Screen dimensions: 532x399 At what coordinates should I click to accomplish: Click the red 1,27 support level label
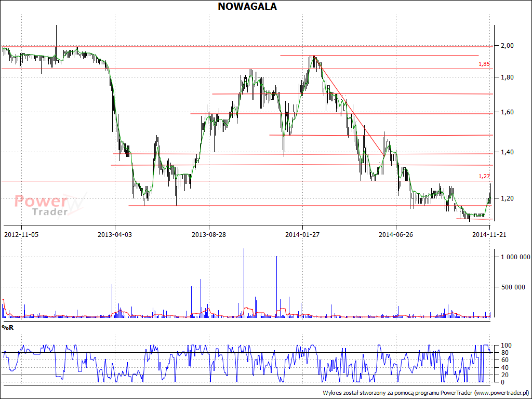[484, 176]
